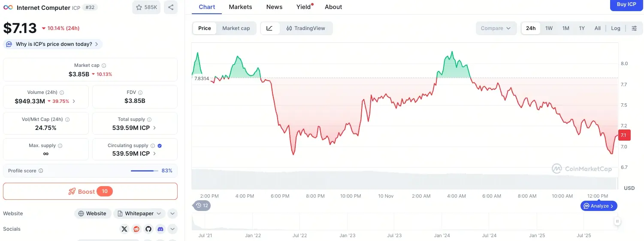
Task: Open the Discord social link
Action: click(160, 229)
